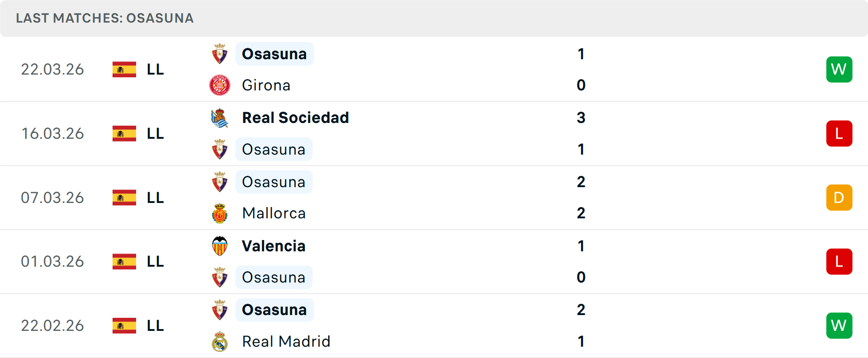Select the orange D badge for the Mallorca draw
The height and width of the screenshot is (358, 868).
839,197
